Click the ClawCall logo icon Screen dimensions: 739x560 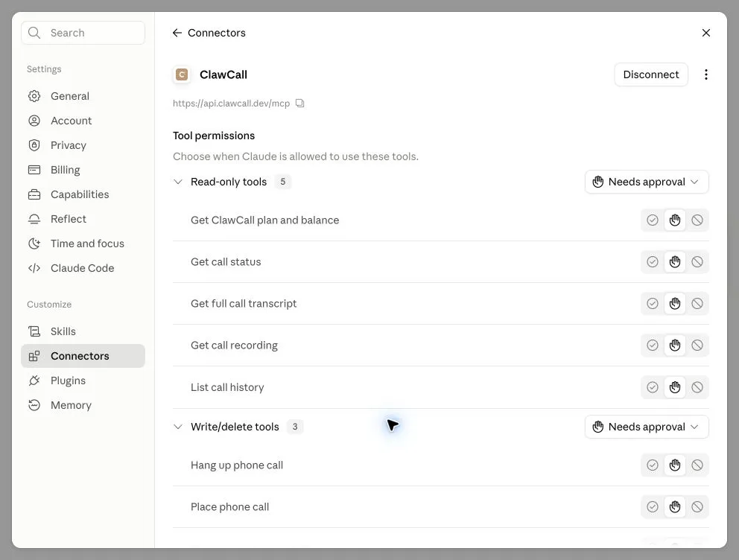pos(182,74)
